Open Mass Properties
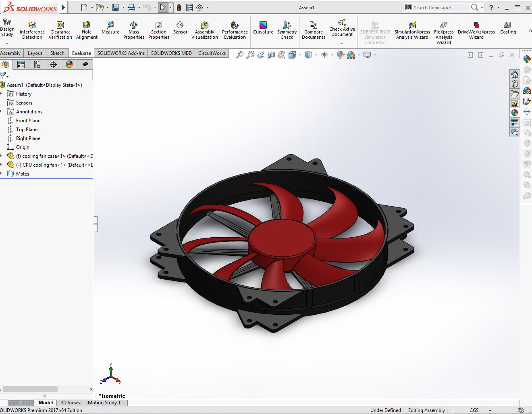The image size is (532, 414). pyautogui.click(x=134, y=30)
